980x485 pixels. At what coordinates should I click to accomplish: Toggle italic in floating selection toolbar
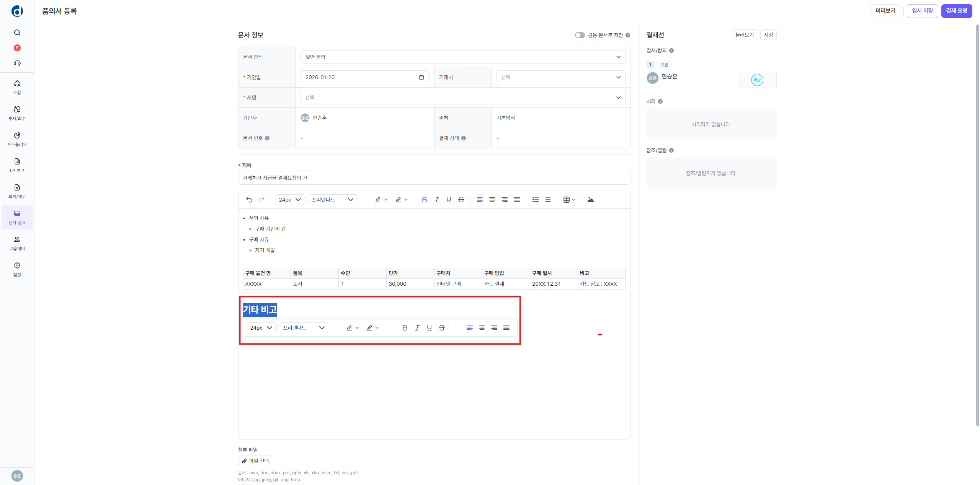pos(417,328)
